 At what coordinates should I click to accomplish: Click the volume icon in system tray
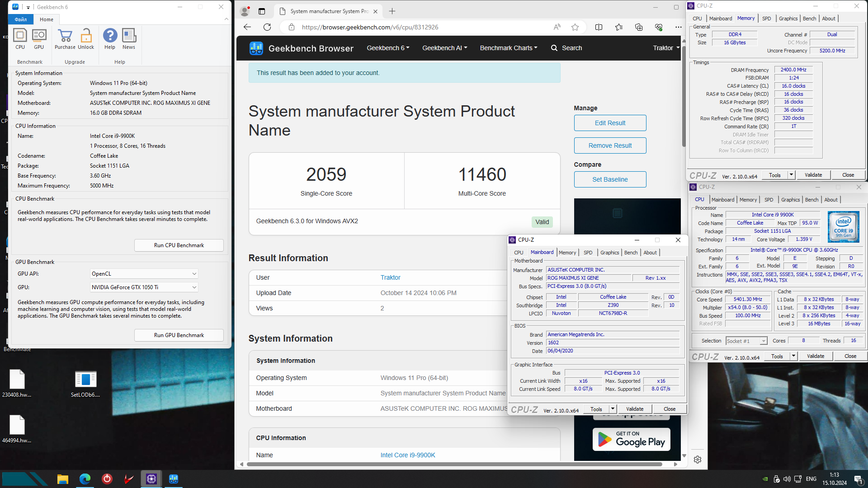(787, 479)
